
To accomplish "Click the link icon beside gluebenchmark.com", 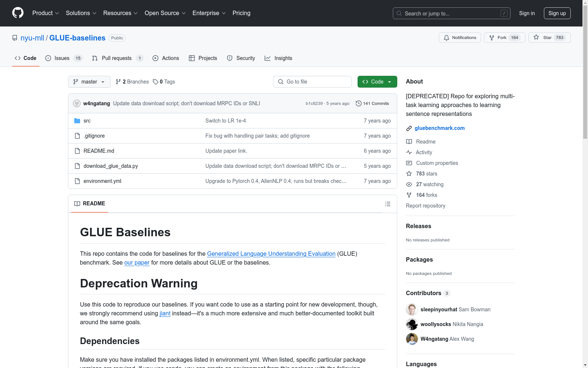I will click(x=409, y=128).
